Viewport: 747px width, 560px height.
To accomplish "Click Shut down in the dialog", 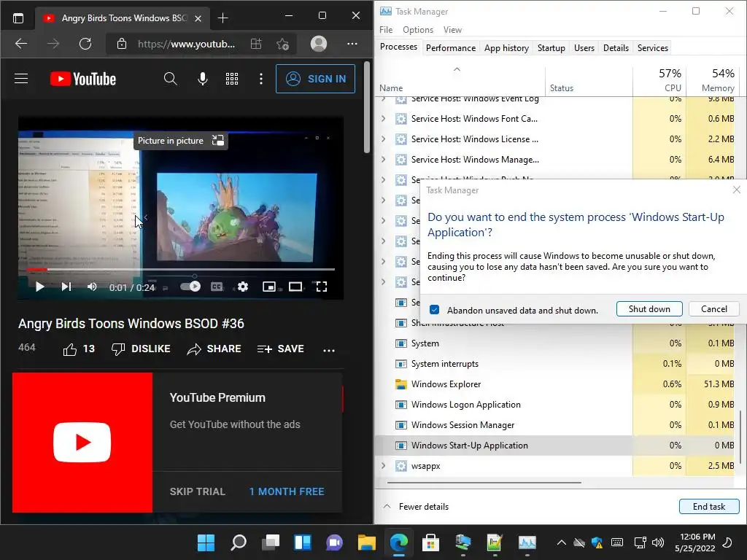I will click(649, 309).
